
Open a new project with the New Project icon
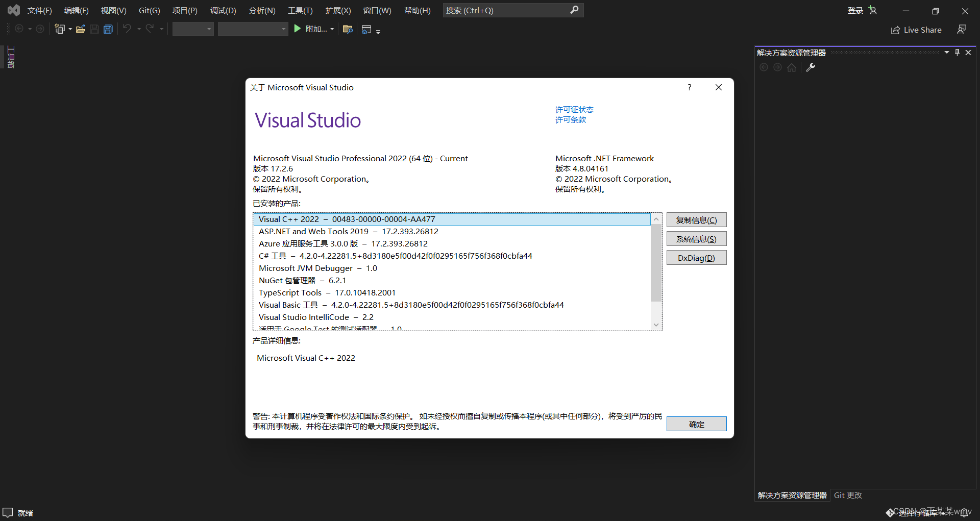tap(60, 29)
